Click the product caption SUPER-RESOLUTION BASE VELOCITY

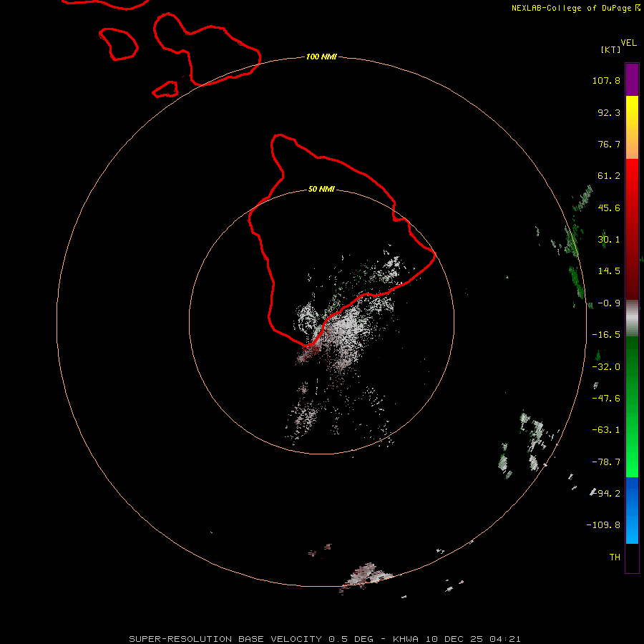pyautogui.click(x=225, y=639)
